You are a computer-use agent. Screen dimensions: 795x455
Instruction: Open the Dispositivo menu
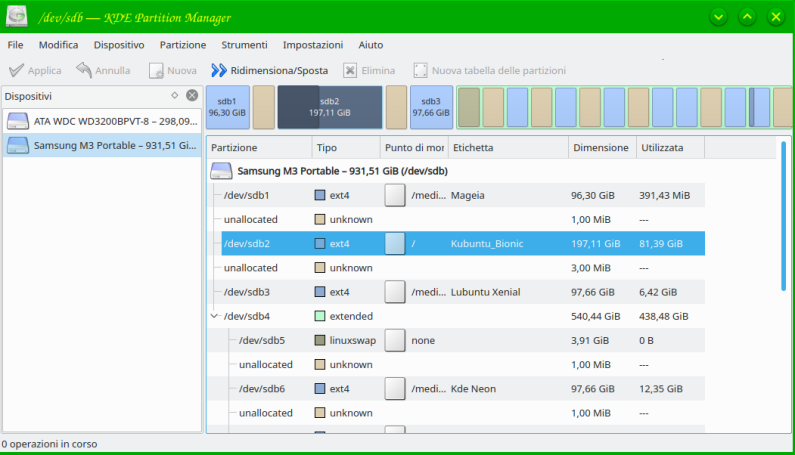119,45
